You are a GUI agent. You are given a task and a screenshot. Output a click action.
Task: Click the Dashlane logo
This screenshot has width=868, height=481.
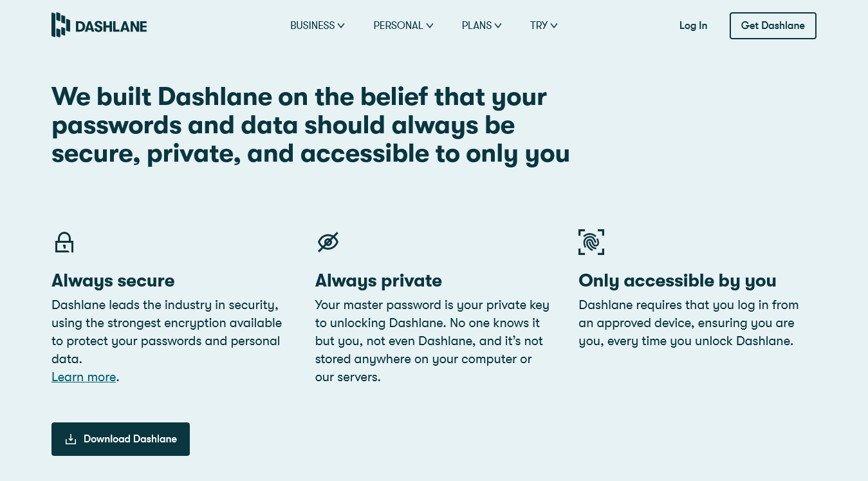coord(98,24)
